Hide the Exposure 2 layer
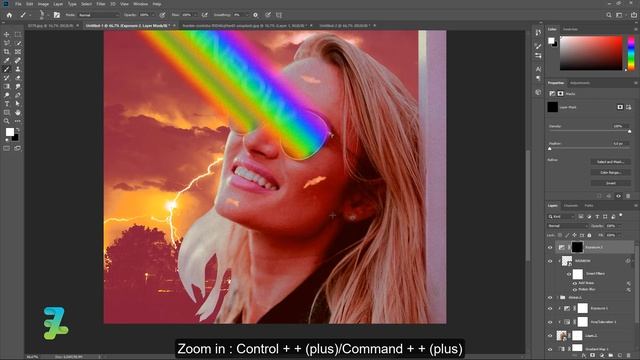 click(x=550, y=247)
